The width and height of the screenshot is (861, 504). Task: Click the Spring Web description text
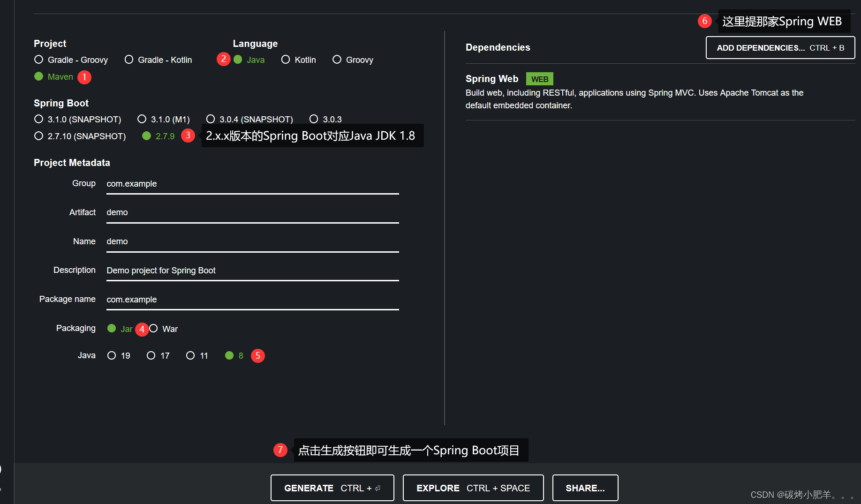(x=634, y=99)
